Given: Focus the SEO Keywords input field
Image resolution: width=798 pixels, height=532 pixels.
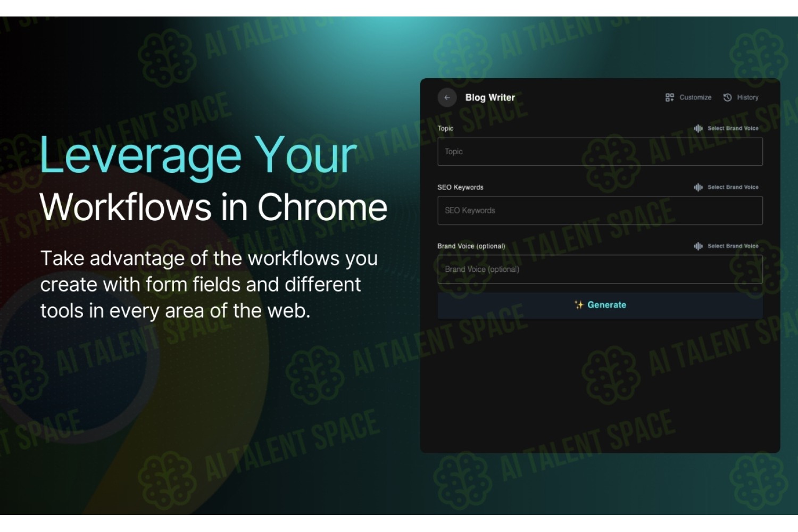Looking at the screenshot, I should [600, 211].
